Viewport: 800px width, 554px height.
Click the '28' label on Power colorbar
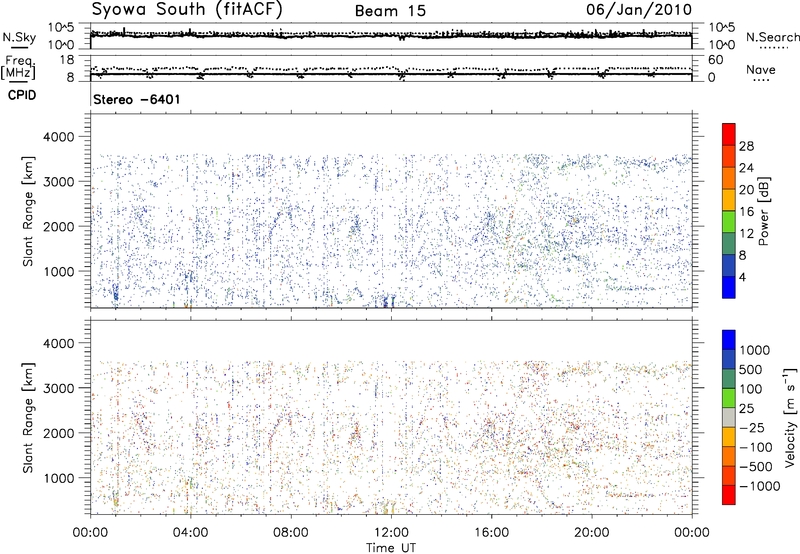click(746, 146)
